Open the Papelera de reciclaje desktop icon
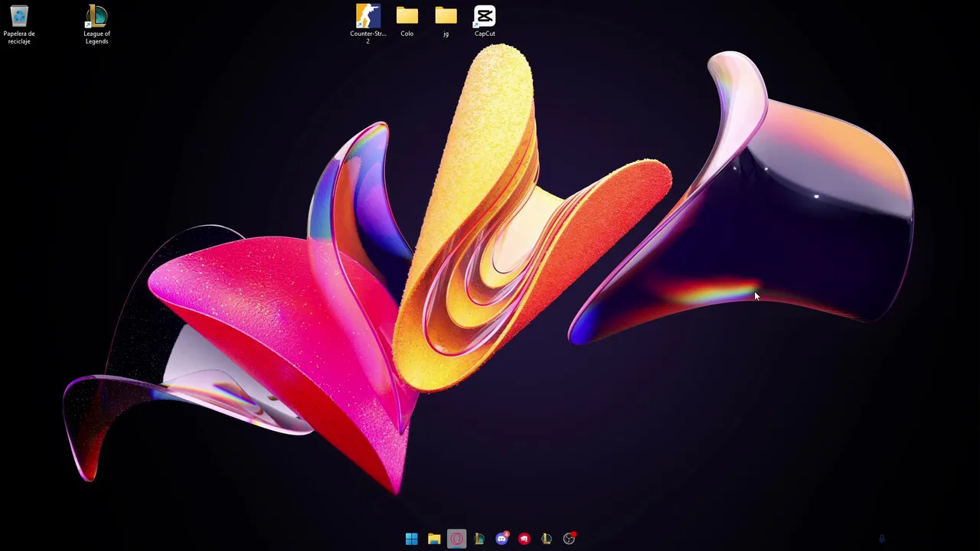980x551 pixels. [x=19, y=16]
